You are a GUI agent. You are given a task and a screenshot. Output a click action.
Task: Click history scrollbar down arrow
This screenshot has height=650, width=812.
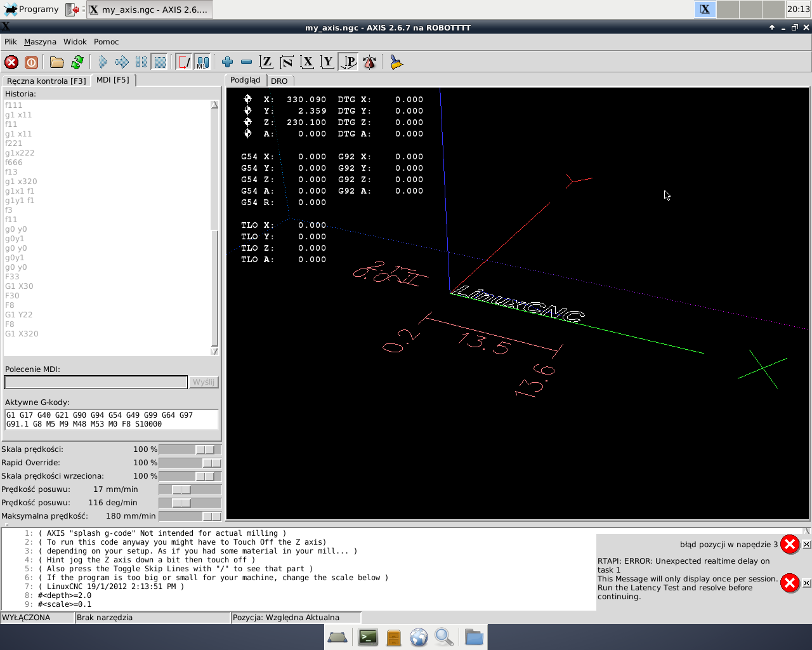[x=214, y=351]
